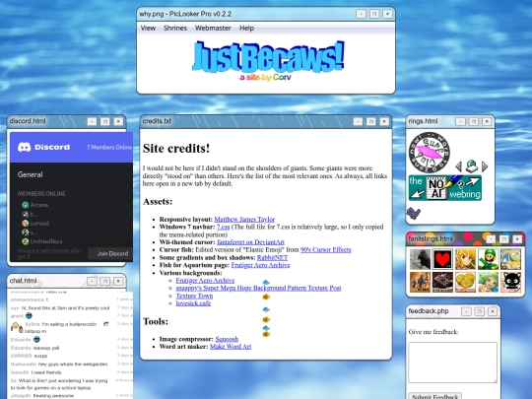
Task: Open the Squoosh link
Action: pyautogui.click(x=227, y=339)
